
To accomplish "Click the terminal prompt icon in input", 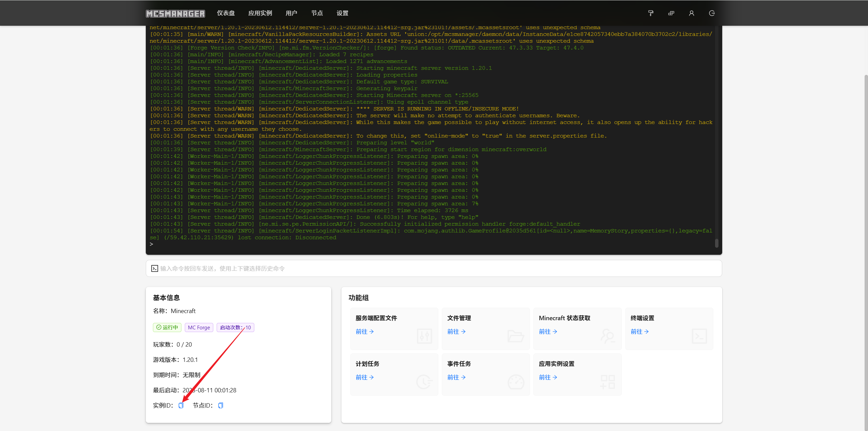I will [x=155, y=268].
